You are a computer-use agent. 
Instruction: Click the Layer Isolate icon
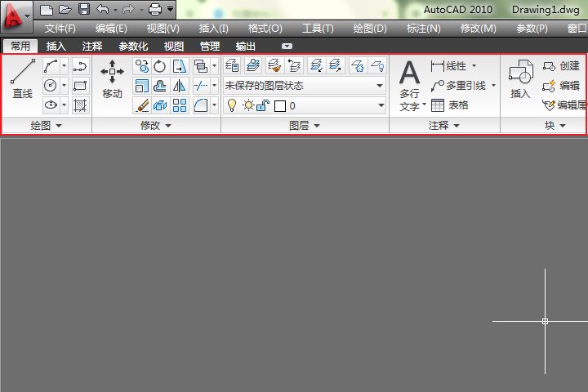(x=317, y=65)
